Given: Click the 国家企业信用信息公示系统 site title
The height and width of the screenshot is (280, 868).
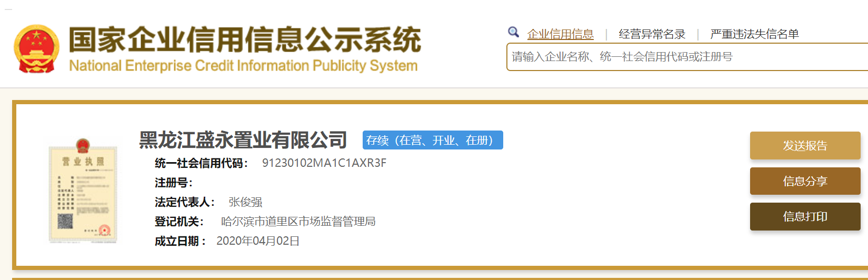Looking at the screenshot, I should pos(245,40).
